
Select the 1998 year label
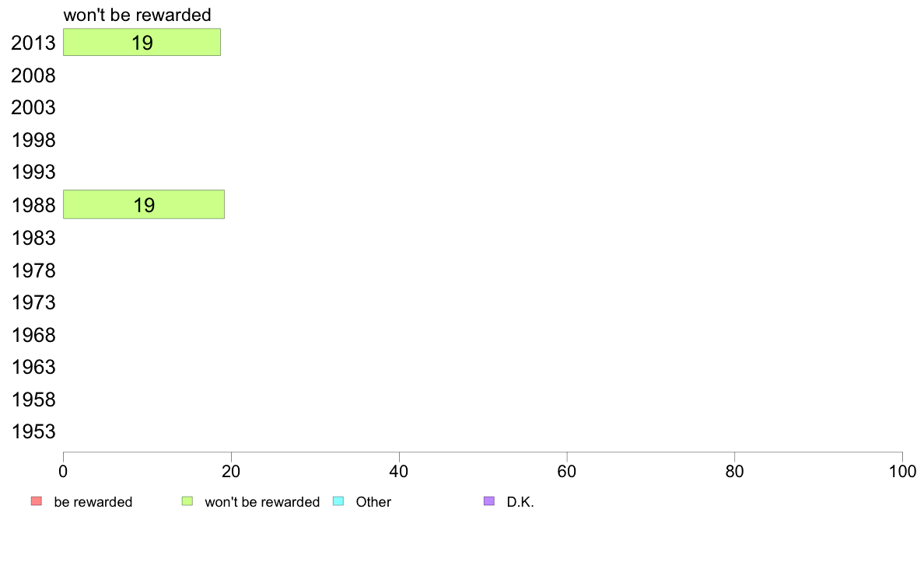point(33,140)
